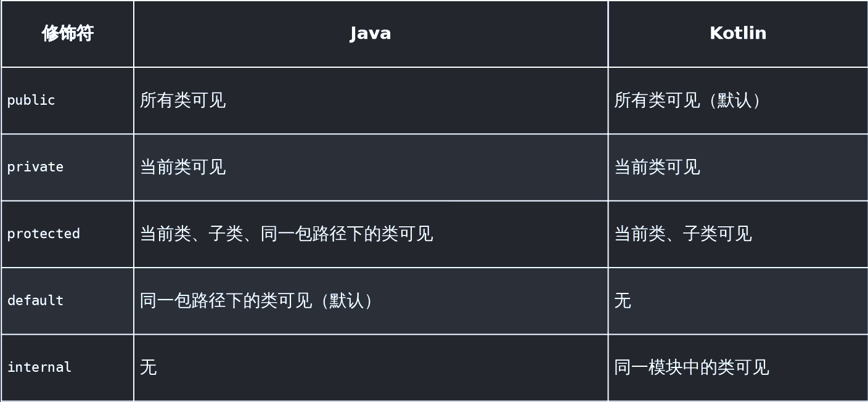Click Java cell 当前类、子类、同一包路径下的类可见

point(371,234)
